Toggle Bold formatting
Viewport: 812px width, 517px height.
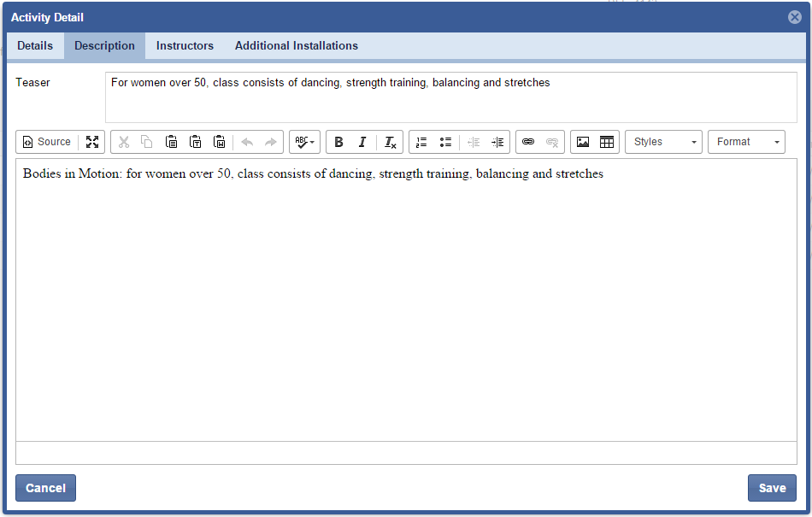[338, 142]
